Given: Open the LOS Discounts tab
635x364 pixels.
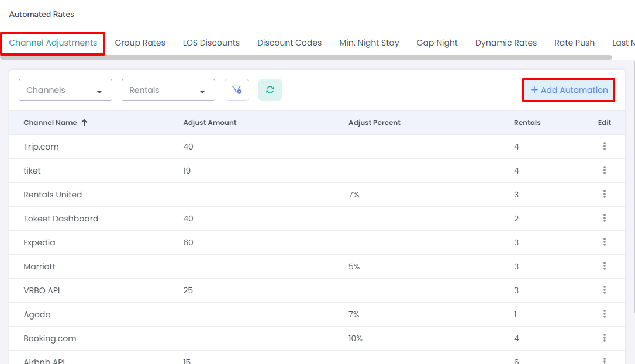Looking at the screenshot, I should pyautogui.click(x=211, y=43).
